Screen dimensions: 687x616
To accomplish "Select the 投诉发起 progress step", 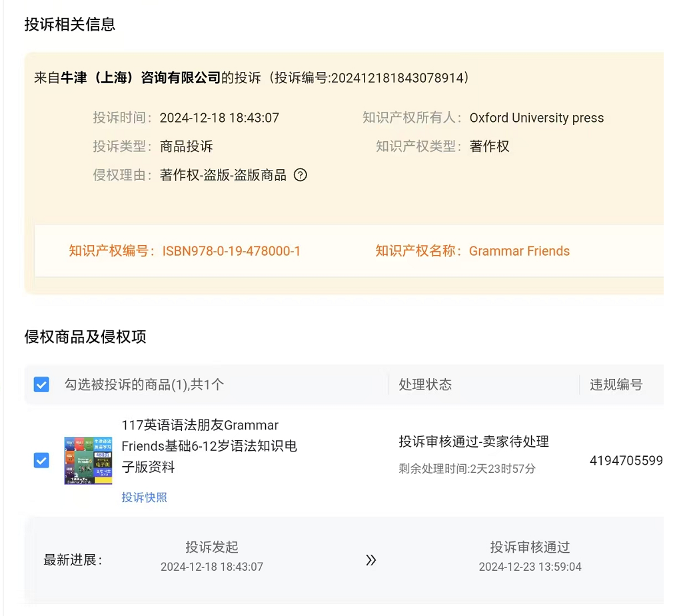I will click(213, 547).
